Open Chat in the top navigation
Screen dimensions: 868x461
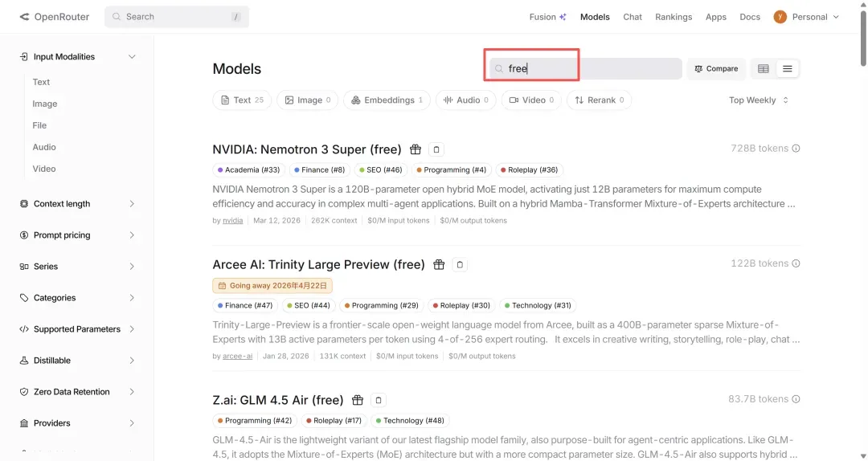click(x=633, y=17)
